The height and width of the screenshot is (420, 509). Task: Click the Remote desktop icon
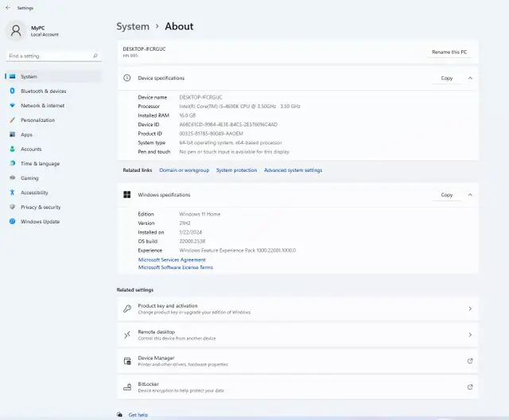[x=127, y=335]
